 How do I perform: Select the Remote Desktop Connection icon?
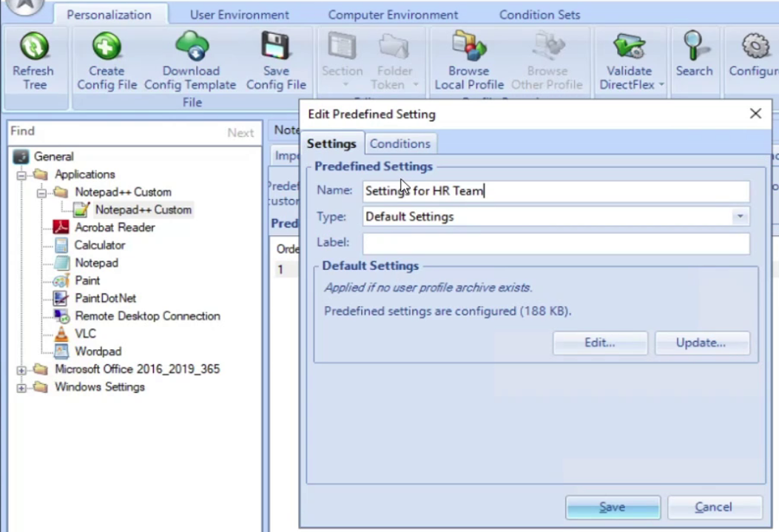pyautogui.click(x=61, y=316)
